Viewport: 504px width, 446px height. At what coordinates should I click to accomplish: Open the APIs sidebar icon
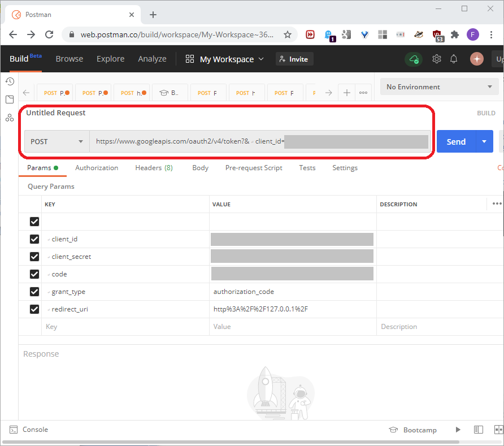coord(10,118)
